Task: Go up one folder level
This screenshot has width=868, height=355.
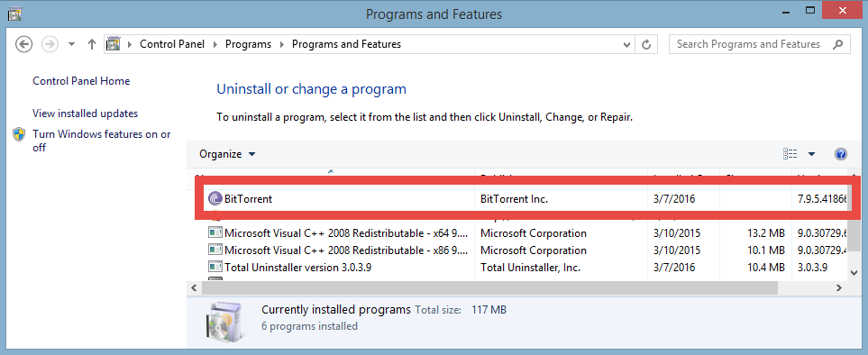Action: [x=92, y=44]
